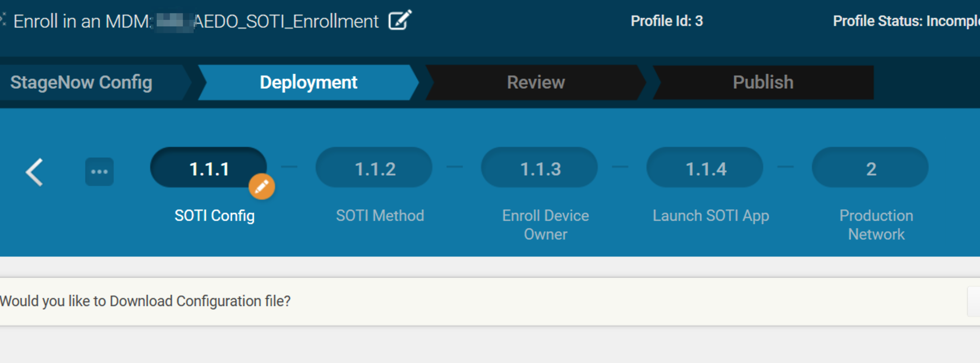
Task: Click the SOTI Method step label
Action: tap(380, 216)
